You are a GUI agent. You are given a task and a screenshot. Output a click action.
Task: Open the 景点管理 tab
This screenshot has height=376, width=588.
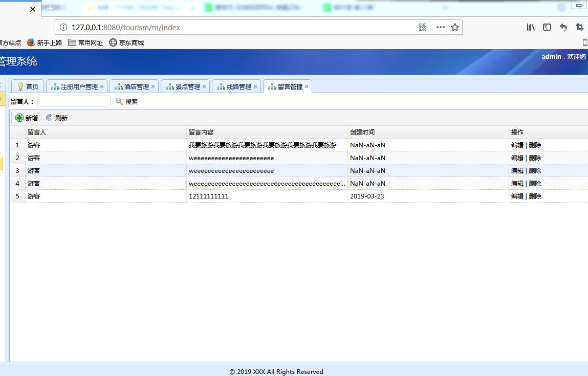click(183, 86)
